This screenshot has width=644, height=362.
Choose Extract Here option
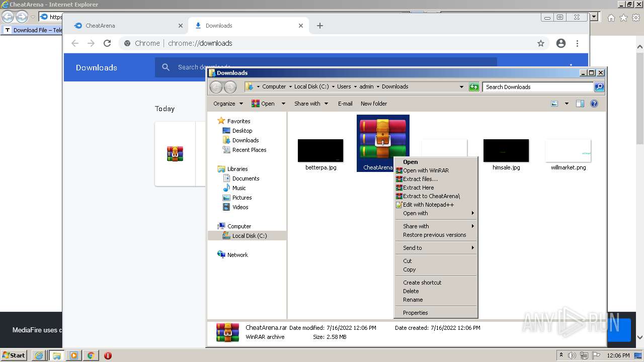pyautogui.click(x=436, y=188)
